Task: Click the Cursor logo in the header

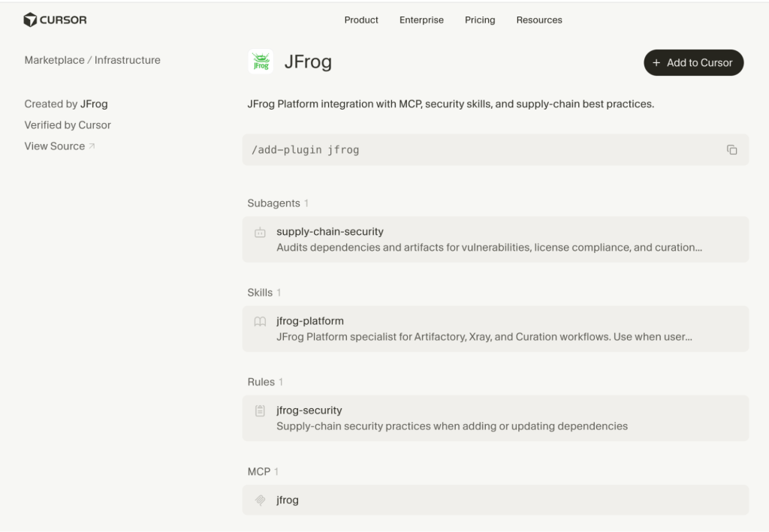Action: click(x=55, y=20)
